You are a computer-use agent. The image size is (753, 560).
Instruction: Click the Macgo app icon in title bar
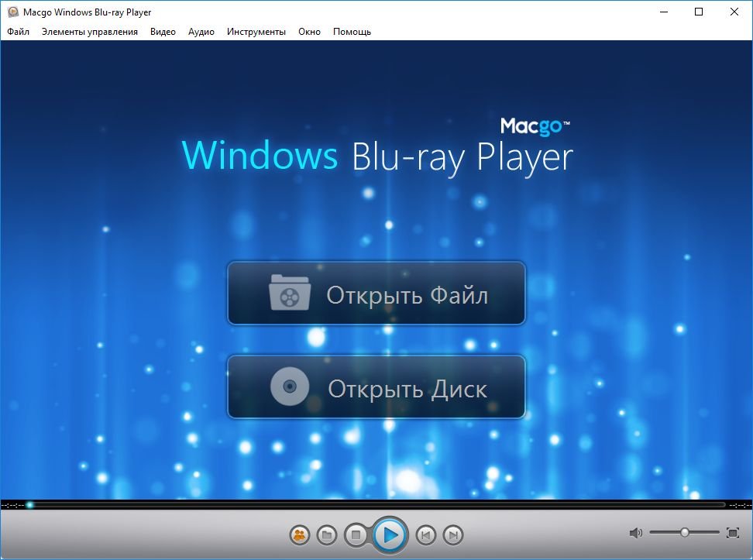pyautogui.click(x=12, y=12)
